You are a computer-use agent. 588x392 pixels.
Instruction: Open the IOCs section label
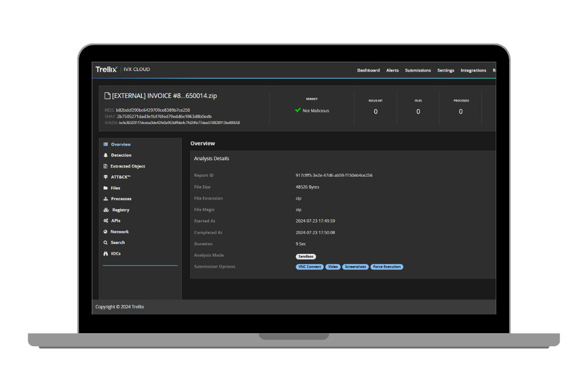116,254
